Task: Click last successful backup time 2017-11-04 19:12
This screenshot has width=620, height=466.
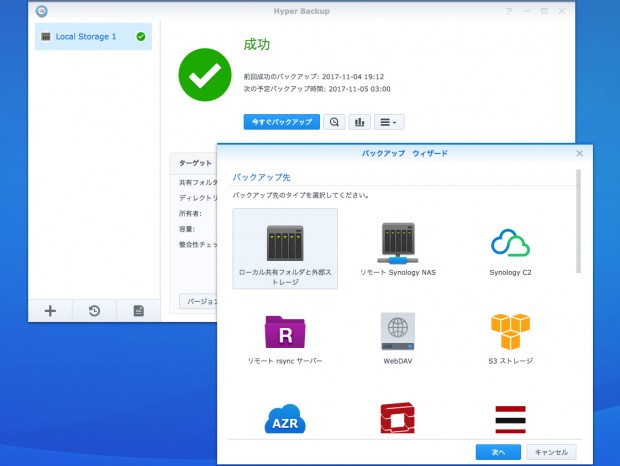Action: (314, 77)
